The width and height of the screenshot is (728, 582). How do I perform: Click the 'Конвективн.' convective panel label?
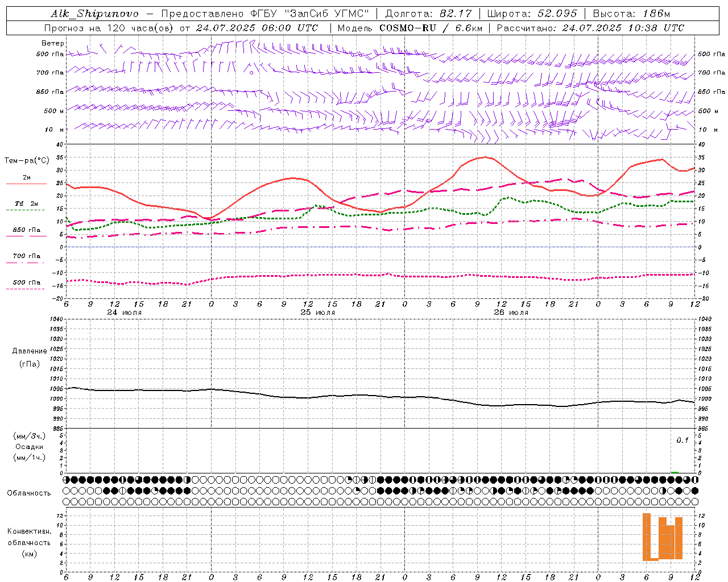[x=29, y=531]
